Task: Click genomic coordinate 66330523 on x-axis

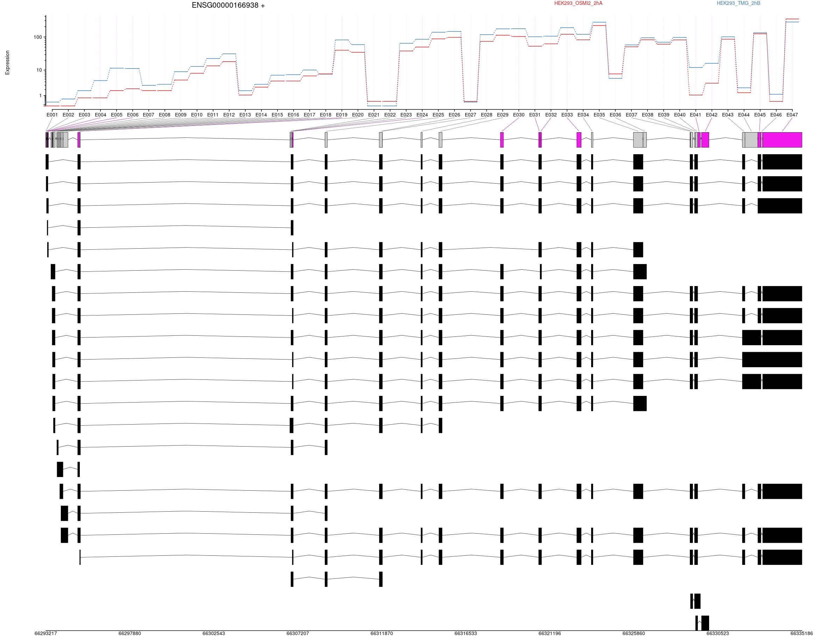Action: (x=717, y=633)
